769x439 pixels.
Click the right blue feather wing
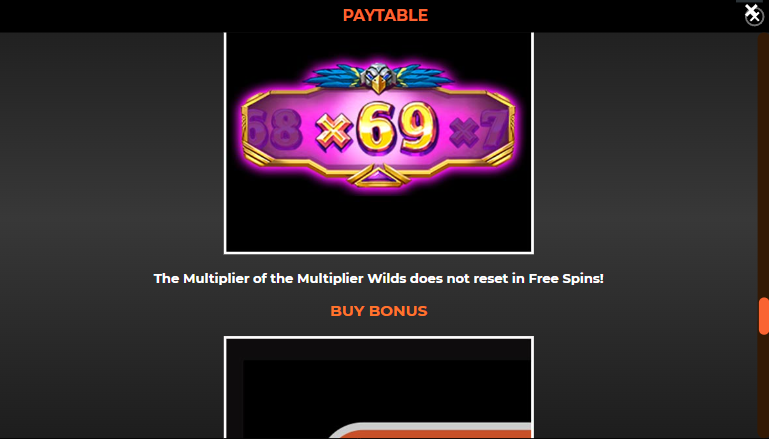[422, 77]
